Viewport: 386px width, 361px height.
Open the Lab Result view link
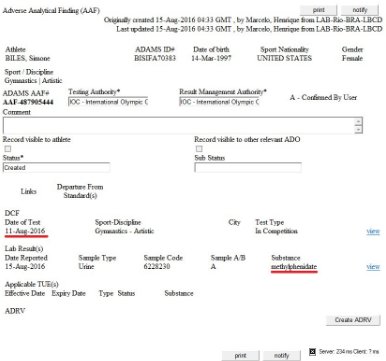click(373, 266)
